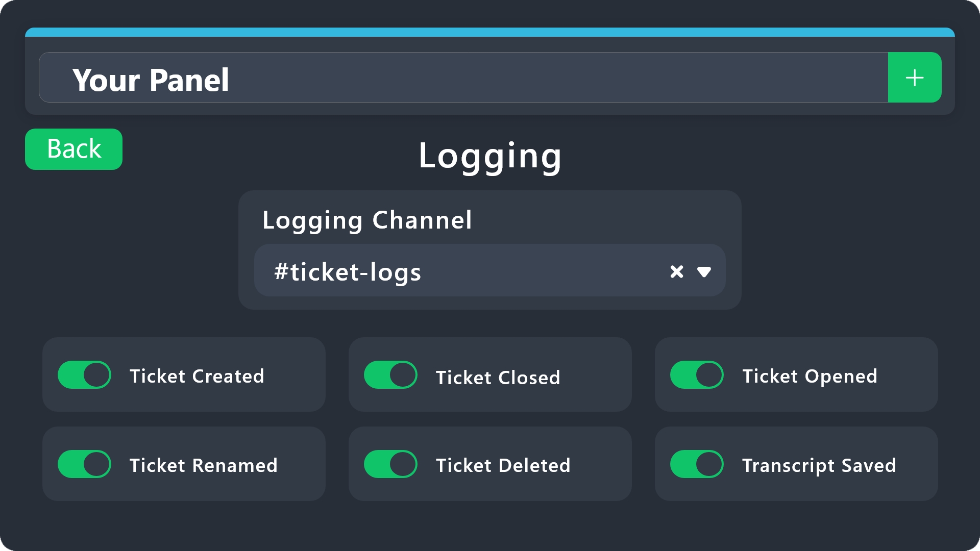
Task: Clear the selected #ticket-logs channel
Action: pos(676,271)
